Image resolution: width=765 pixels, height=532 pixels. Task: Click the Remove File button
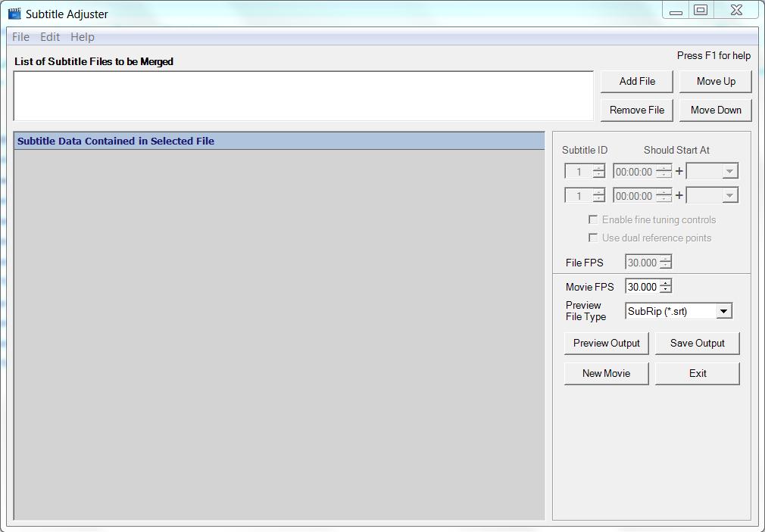[637, 110]
